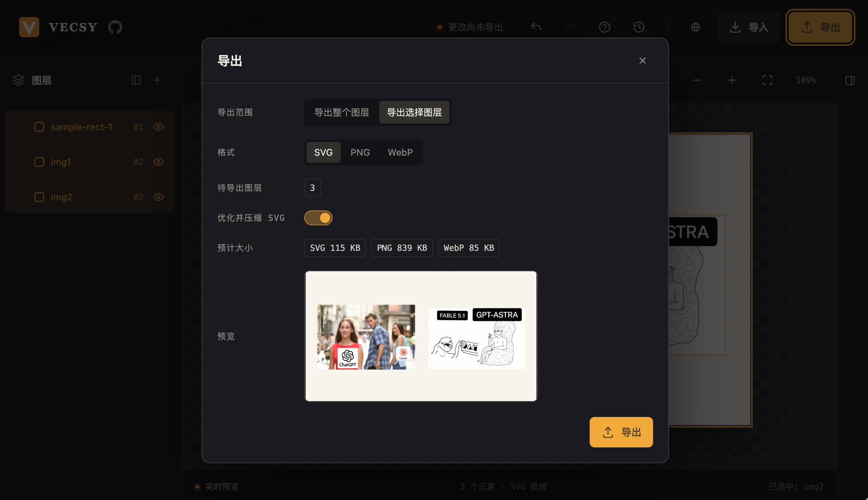Screen dimensions: 868x500
Task: Click the undo arrow icon
Action: [x=536, y=27]
